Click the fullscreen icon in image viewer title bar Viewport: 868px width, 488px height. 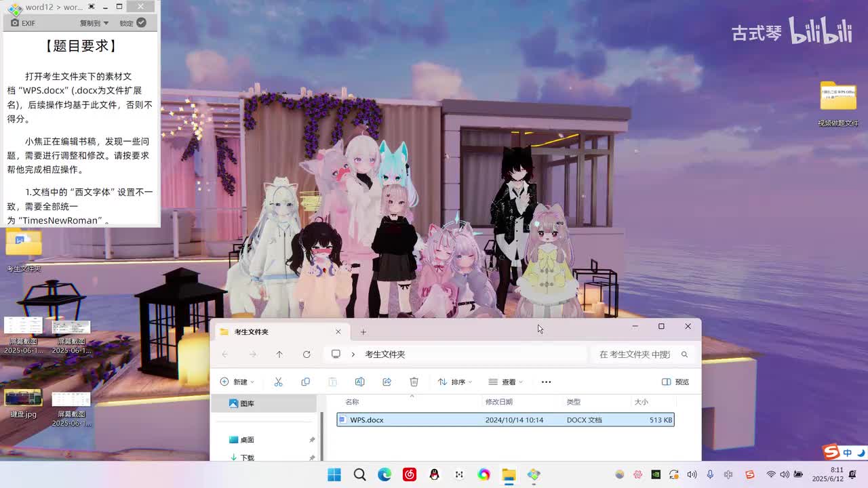pyautogui.click(x=92, y=7)
